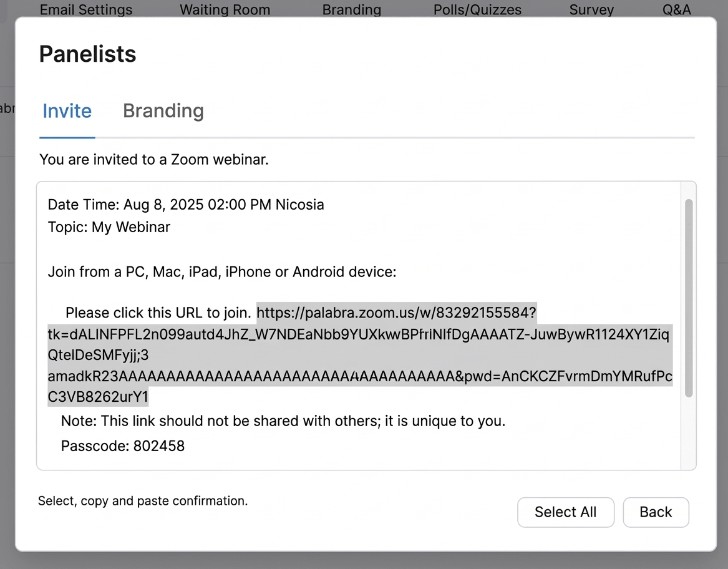Click the Panelists dialog heading

[87, 54]
